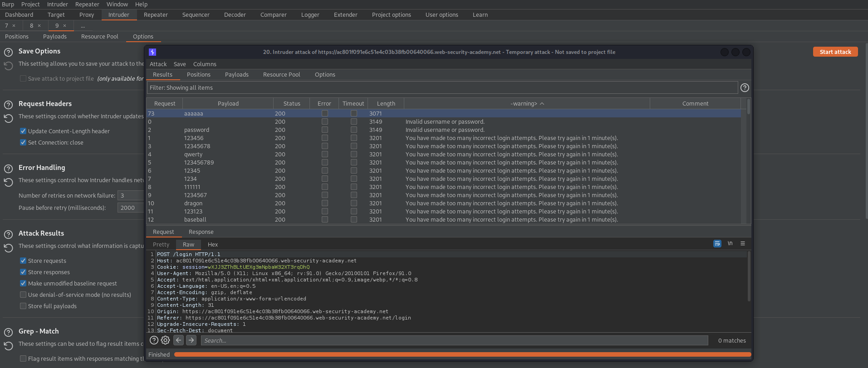Click the help icon beside results filter

[x=745, y=88]
